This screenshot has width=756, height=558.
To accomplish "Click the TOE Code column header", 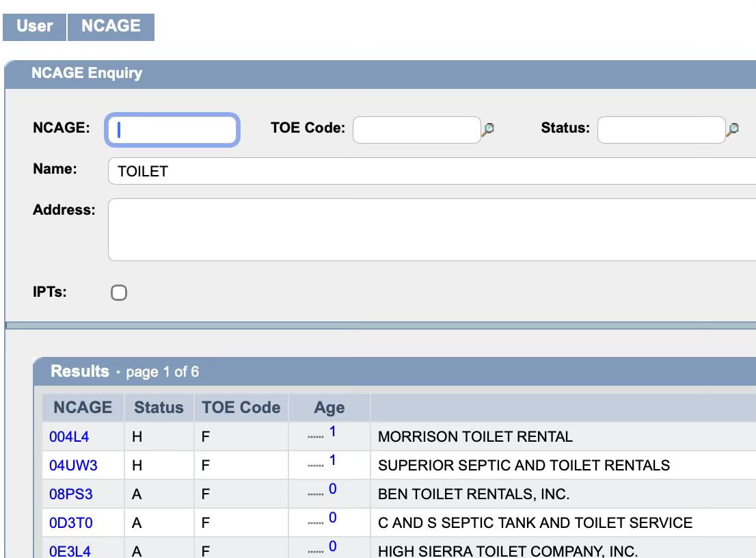I will tap(241, 408).
